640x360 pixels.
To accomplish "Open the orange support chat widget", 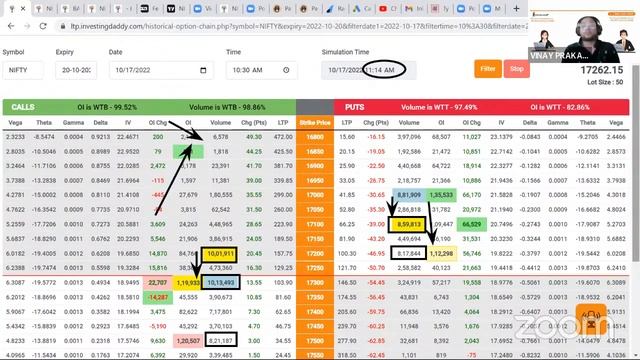I will [591, 319].
